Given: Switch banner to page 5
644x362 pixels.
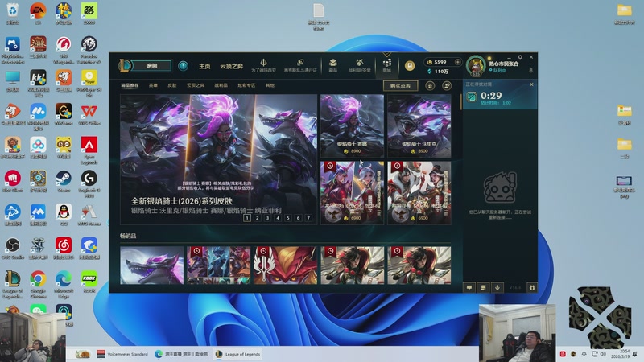Looking at the screenshot, I should [x=288, y=218].
